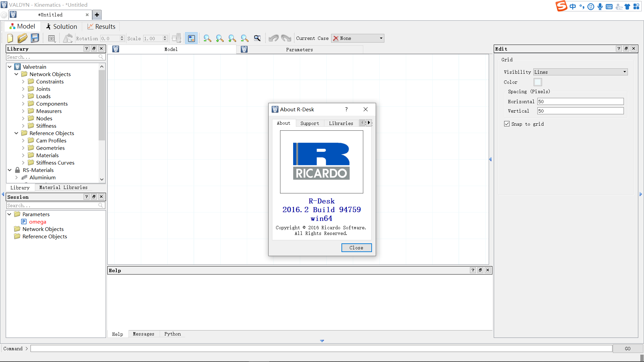Open the Python tab in the Help panel
Screen dimensions: 644x362
click(x=172, y=334)
